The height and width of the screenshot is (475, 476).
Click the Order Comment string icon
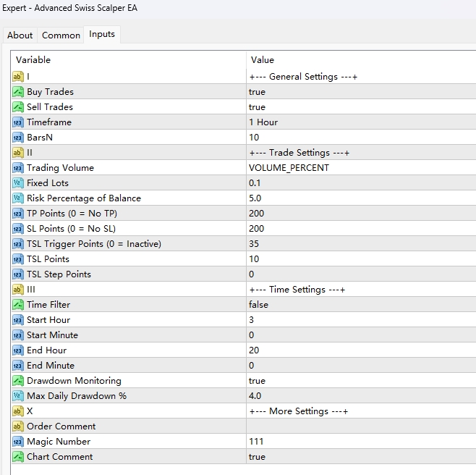click(x=18, y=426)
